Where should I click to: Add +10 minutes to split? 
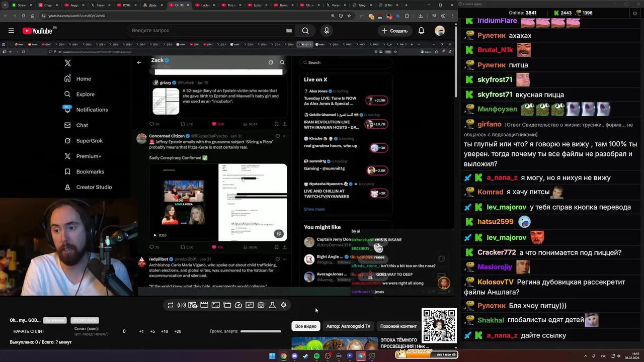point(165,331)
